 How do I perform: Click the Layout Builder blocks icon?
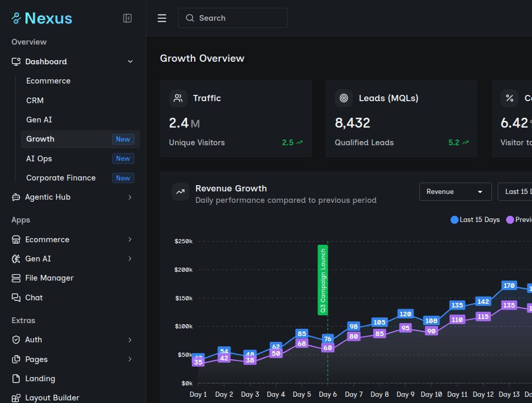tap(16, 398)
